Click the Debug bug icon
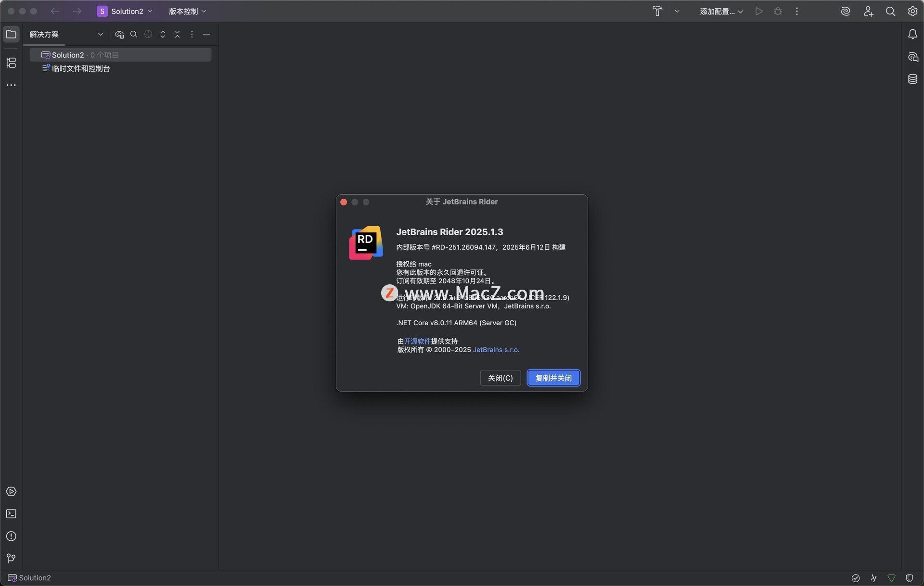 pyautogui.click(x=778, y=11)
